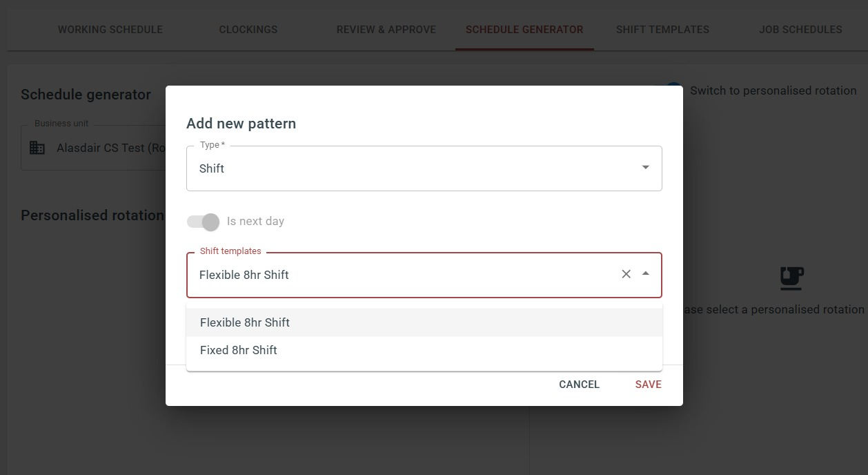Open the Type dropdown arrow
This screenshot has width=868, height=475.
(x=645, y=168)
